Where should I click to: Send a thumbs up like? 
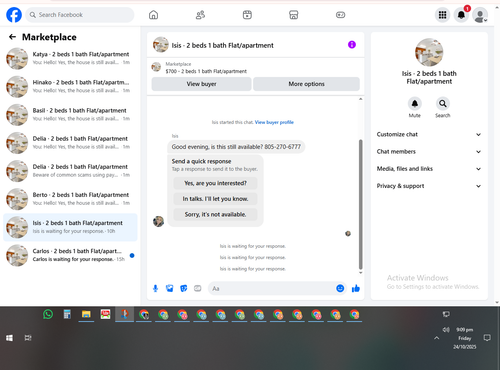point(356,288)
